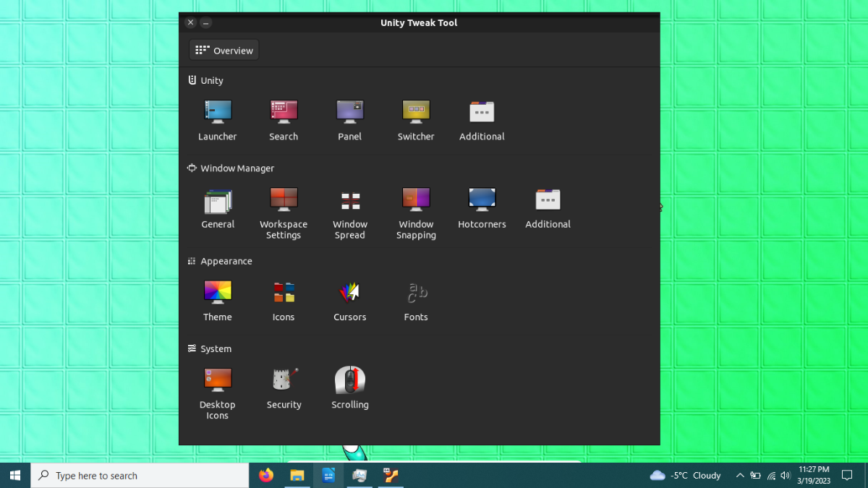Open the Hotcorners settings
The height and width of the screenshot is (488, 868).
pos(482,208)
